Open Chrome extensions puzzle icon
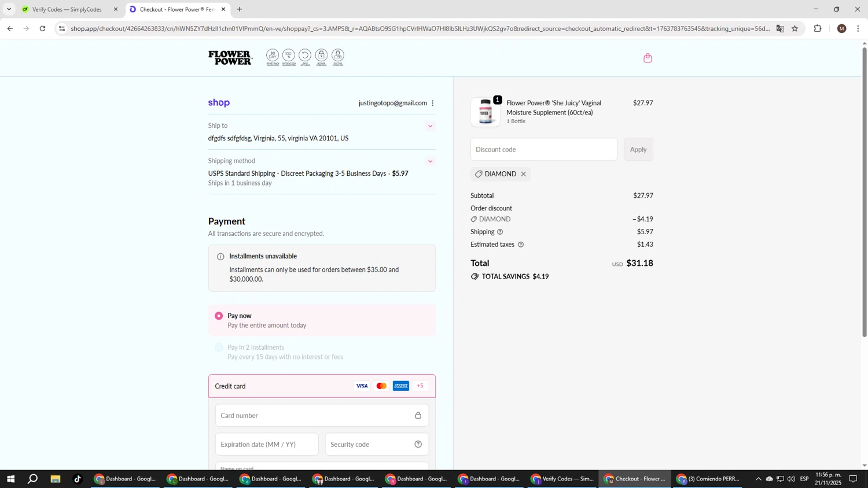The width and height of the screenshot is (868, 488). click(818, 28)
